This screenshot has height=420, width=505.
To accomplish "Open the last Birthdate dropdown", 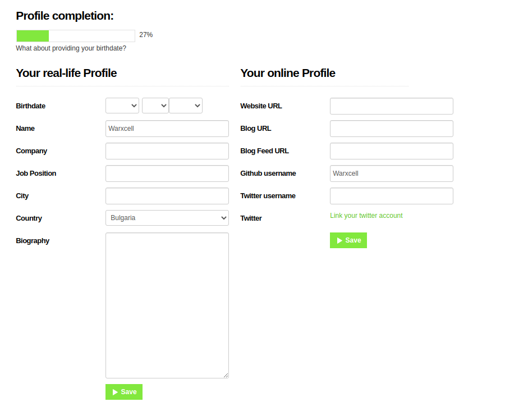I will coord(186,106).
